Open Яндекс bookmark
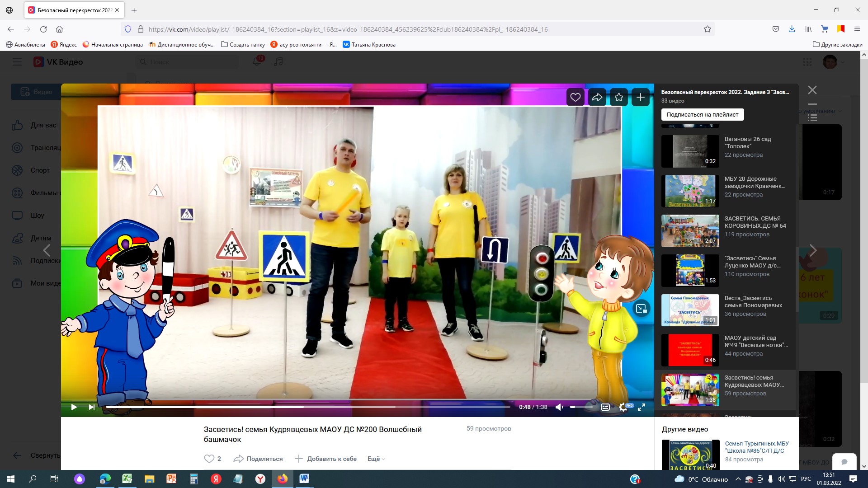This screenshot has width=868, height=488. 64,44
